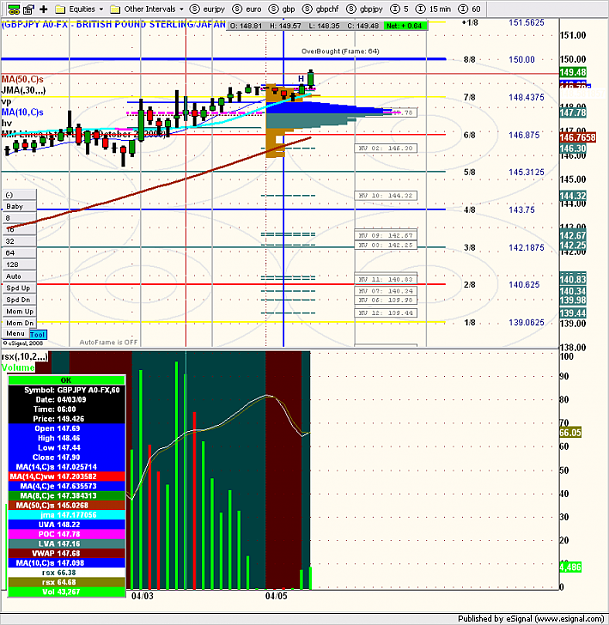Viewport: 609px width, 625px height.
Task: Click the JMA(,30,..,) study label
Action: [x=24, y=90]
